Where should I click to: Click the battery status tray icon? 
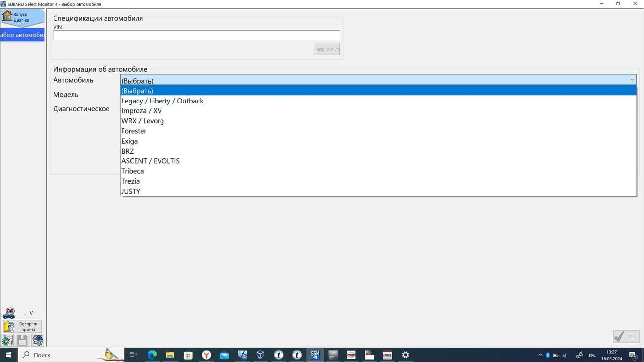coord(556,355)
